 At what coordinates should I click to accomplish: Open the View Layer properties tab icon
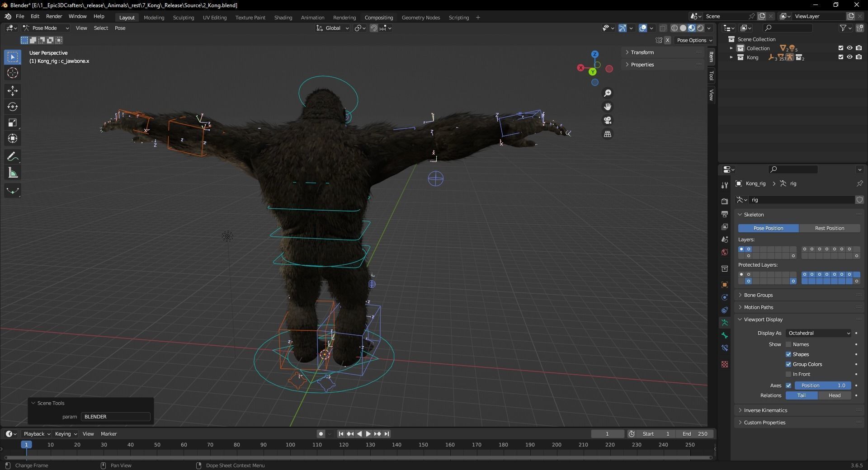[x=725, y=226]
